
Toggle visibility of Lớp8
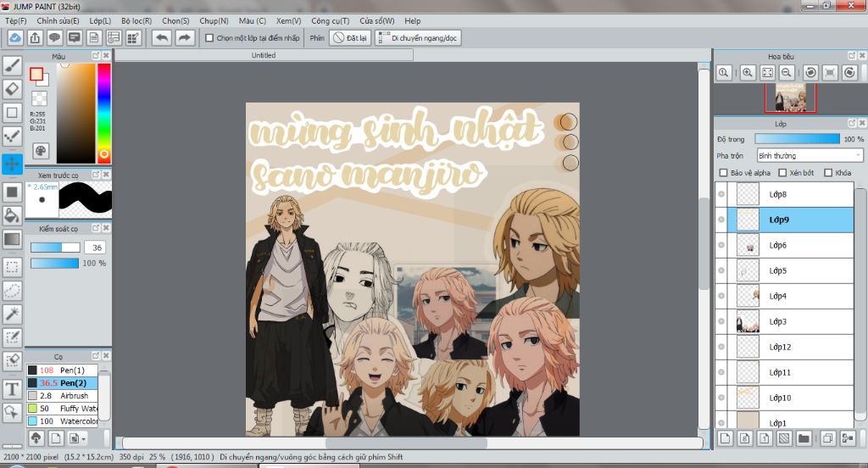[x=721, y=194]
